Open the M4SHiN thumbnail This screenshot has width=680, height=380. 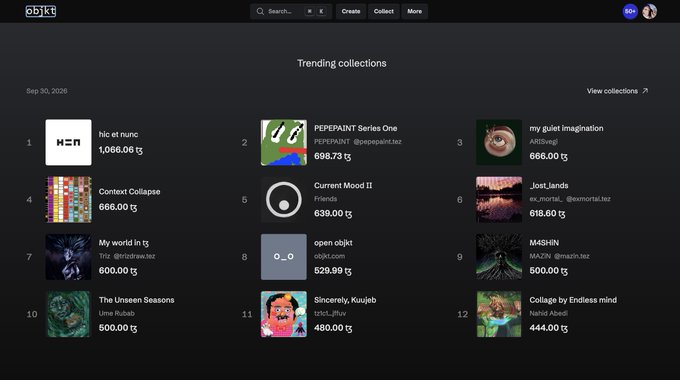pos(499,257)
